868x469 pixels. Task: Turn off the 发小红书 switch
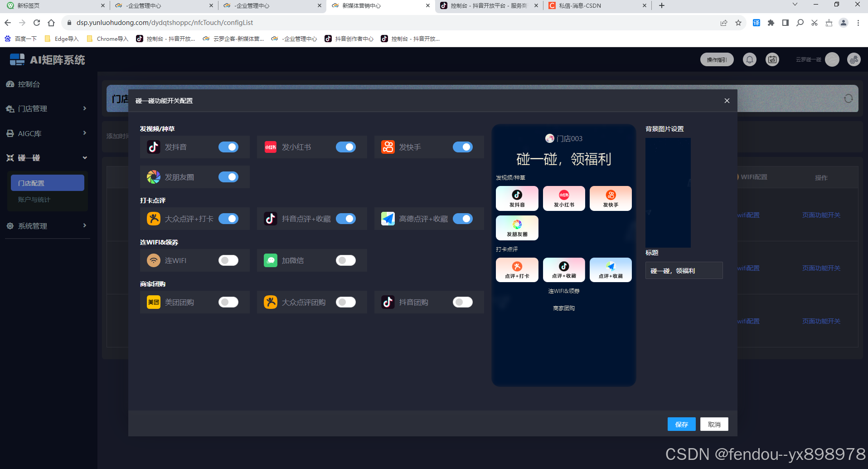[x=346, y=147]
